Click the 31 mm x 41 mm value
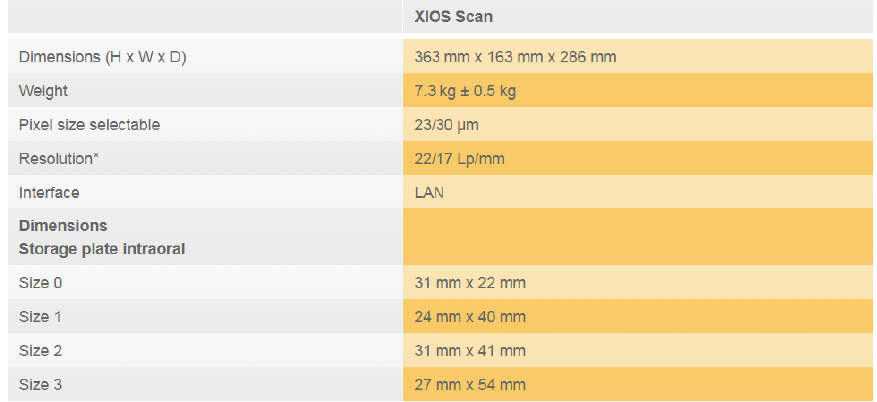 point(470,351)
